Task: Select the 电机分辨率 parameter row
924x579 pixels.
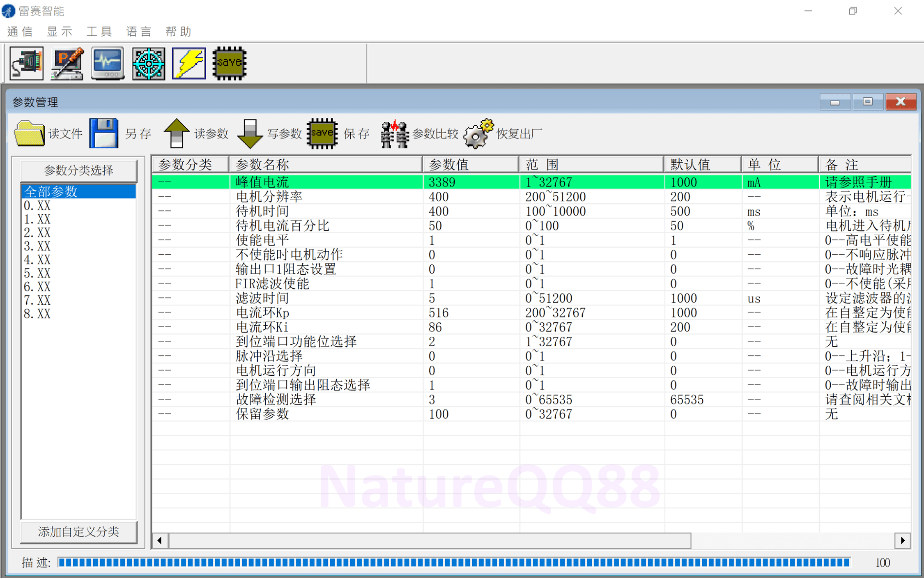Action: [269, 197]
